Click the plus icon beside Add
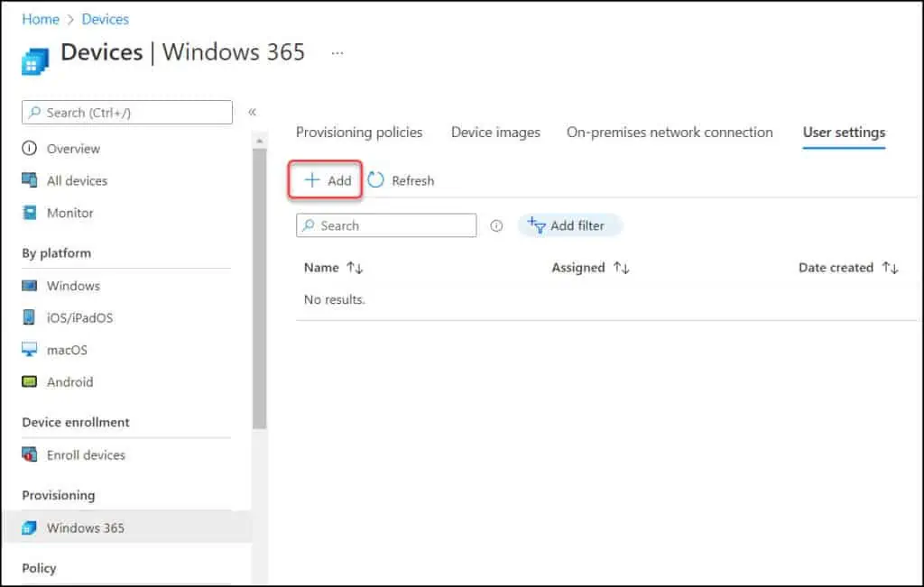 click(x=311, y=179)
